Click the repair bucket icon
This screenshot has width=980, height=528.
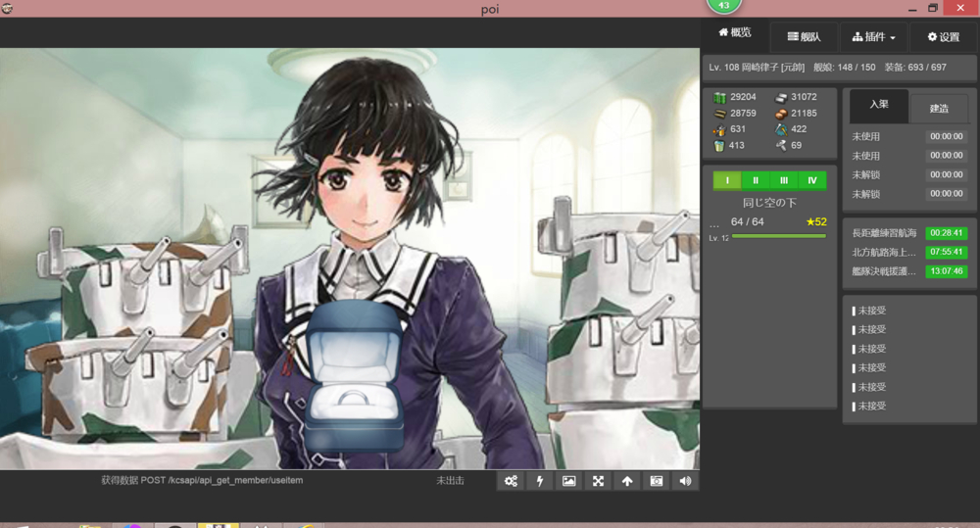coord(720,146)
